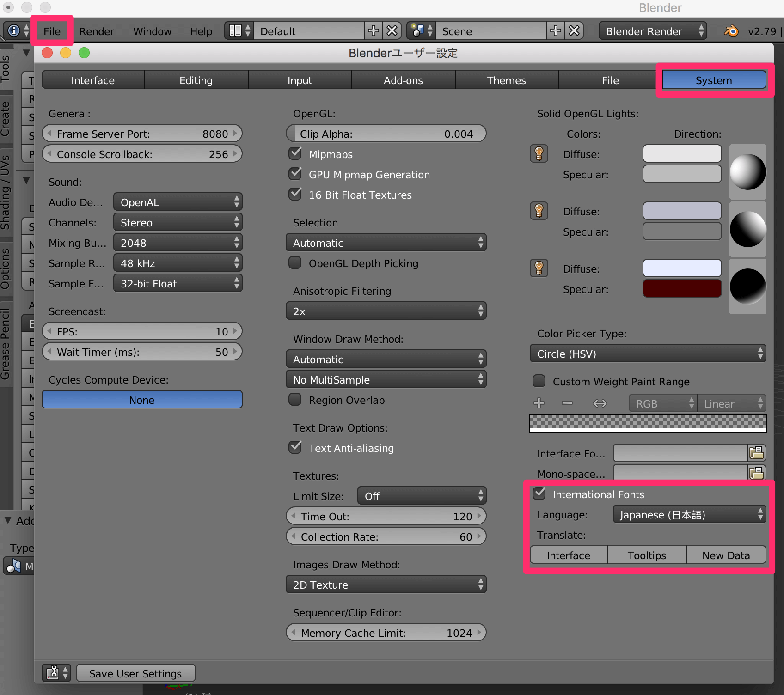Switch to the Interface tab
The image size is (784, 695).
coord(93,80)
